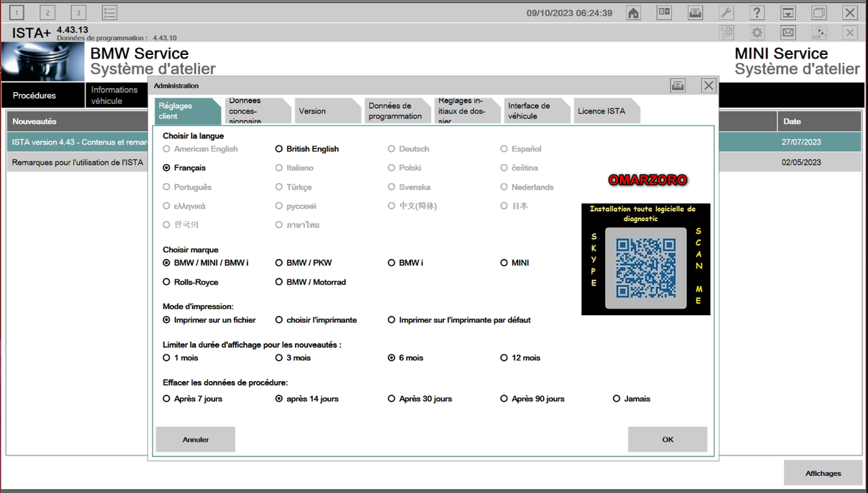Click the compare windows toolbar icon
868x493 pixels.
coord(665,13)
